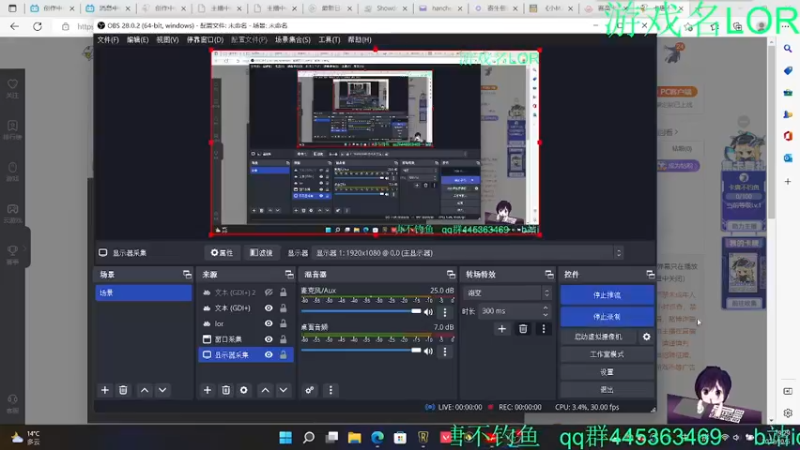Toggle lock on 窗口采集 source

coord(283,339)
